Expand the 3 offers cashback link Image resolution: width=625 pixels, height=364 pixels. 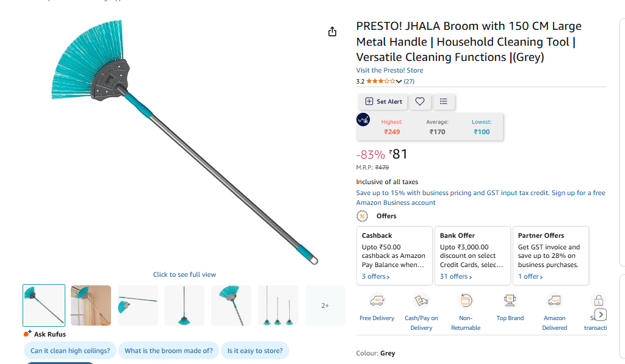click(x=375, y=276)
